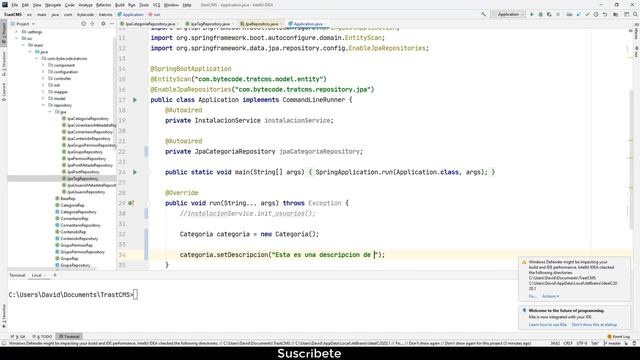Click the Rollback undo arrow icon
640x360 pixels.
pyautogui.click(x=605, y=14)
